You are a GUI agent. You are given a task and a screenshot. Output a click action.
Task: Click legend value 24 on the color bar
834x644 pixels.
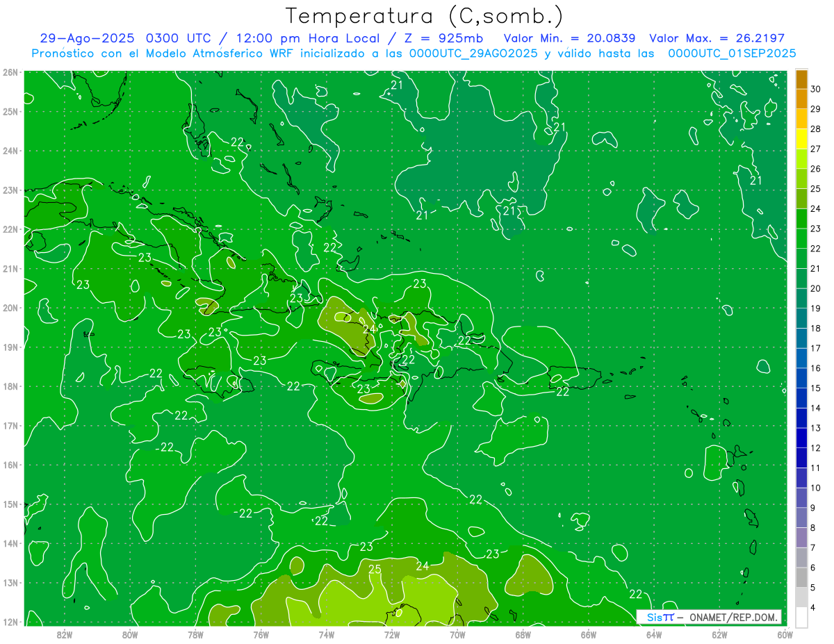[x=815, y=208]
